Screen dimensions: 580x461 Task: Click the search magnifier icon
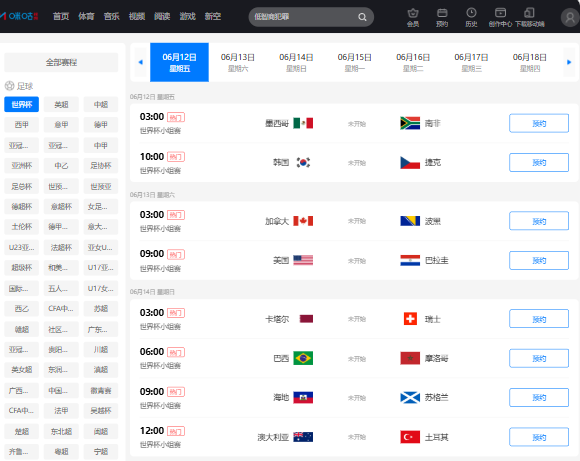click(362, 17)
